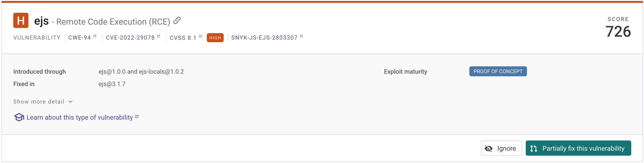Click the graduation cap learn icon
644x163 pixels.
(19, 117)
